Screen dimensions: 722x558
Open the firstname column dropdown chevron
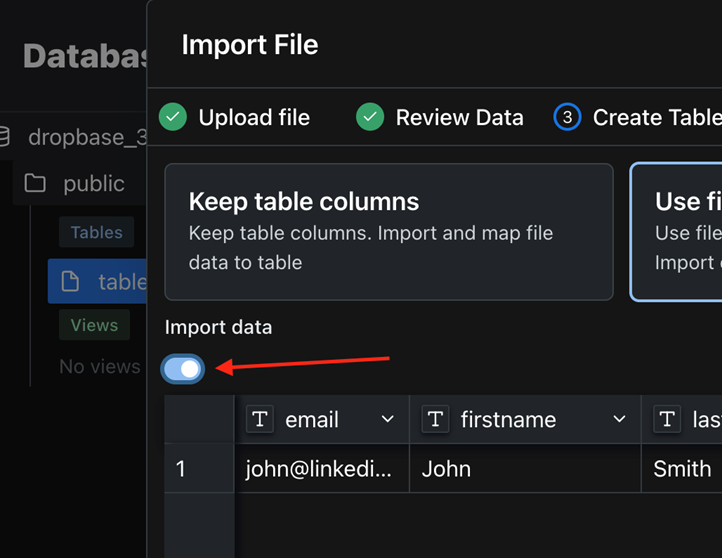tap(619, 419)
